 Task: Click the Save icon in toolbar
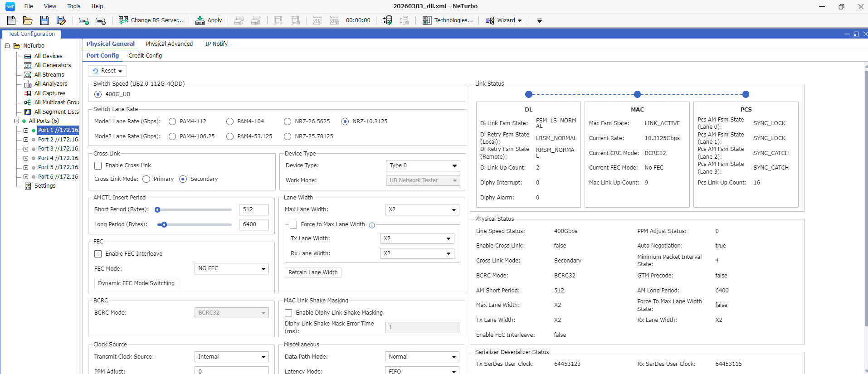tap(44, 20)
